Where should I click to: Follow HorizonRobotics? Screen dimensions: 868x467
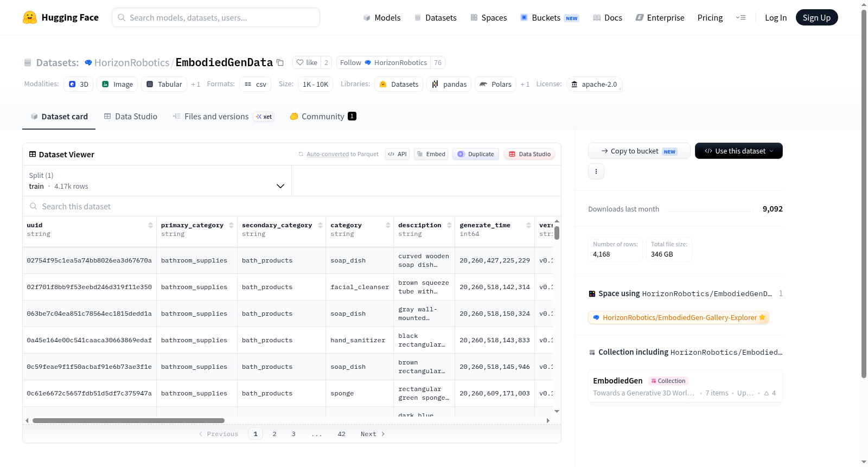[383, 62]
